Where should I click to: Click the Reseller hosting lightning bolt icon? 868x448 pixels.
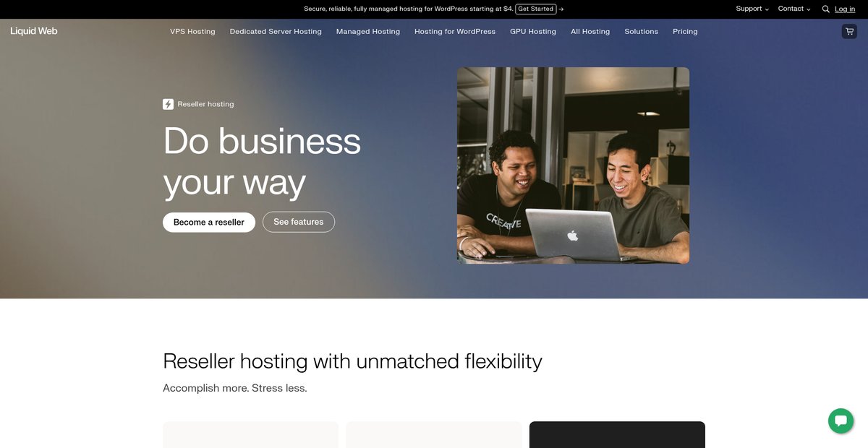pos(168,104)
